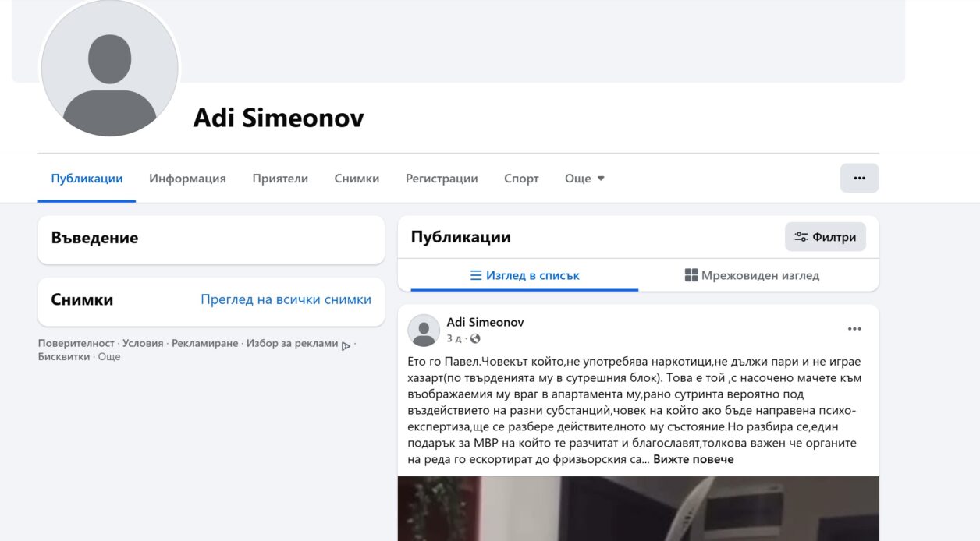Select the Снимки profile tab
This screenshot has width=980, height=541.
coord(357,179)
